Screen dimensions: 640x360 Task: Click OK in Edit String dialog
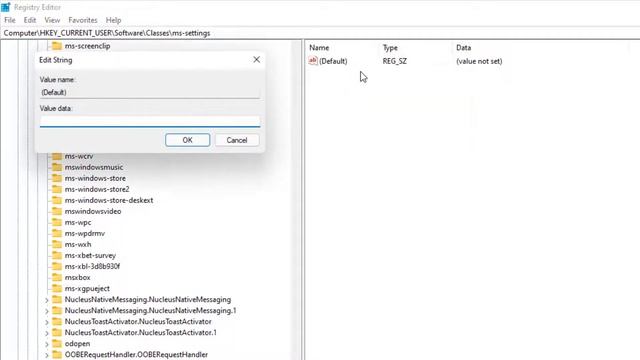tap(188, 140)
